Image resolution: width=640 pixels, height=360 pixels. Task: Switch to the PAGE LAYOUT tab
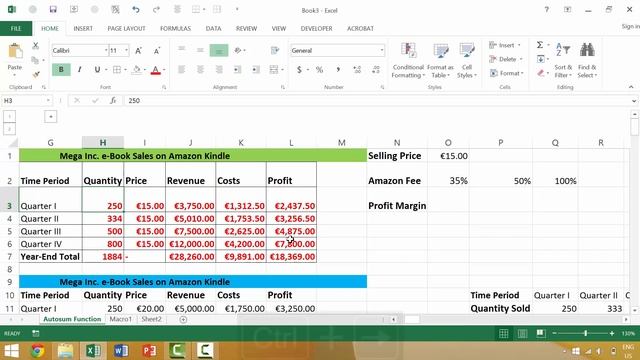(x=126, y=29)
